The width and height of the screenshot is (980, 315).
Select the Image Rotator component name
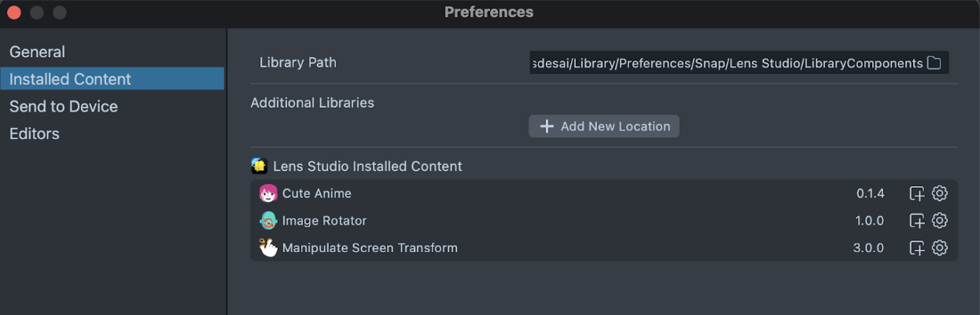click(x=324, y=221)
